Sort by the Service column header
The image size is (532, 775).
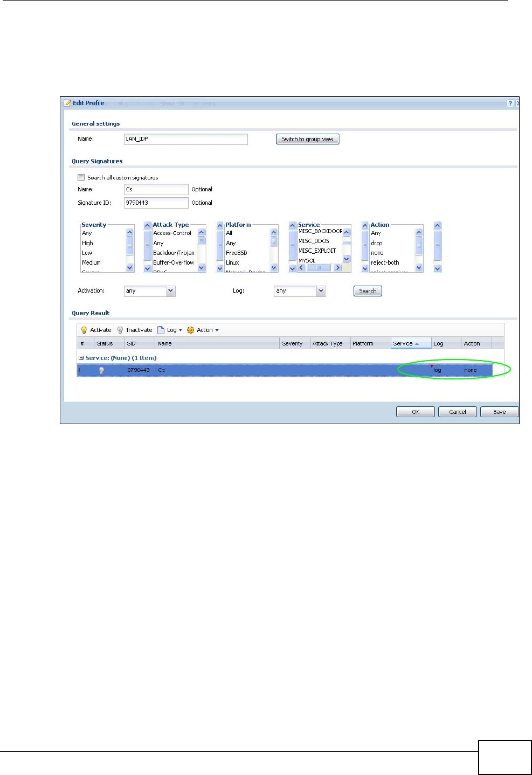411,343
